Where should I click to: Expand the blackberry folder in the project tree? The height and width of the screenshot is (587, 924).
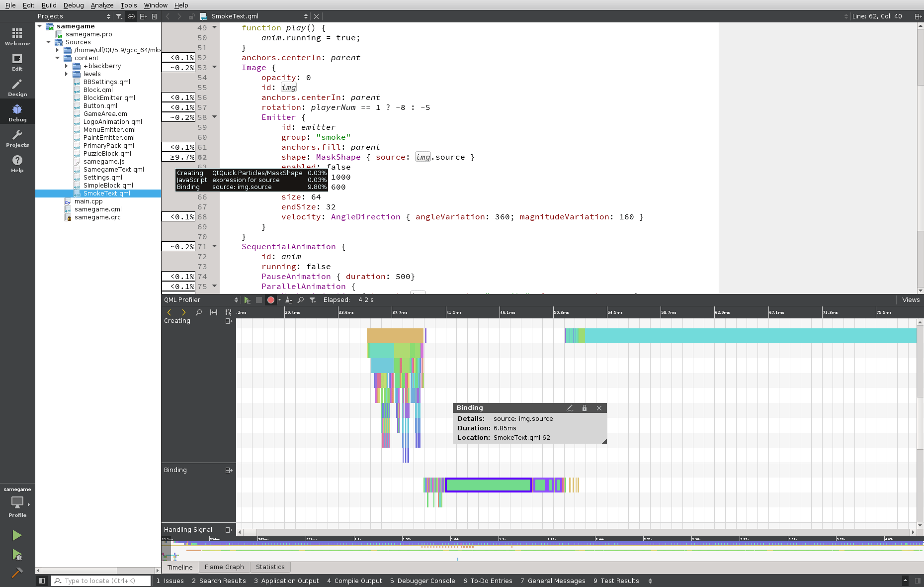click(x=66, y=66)
